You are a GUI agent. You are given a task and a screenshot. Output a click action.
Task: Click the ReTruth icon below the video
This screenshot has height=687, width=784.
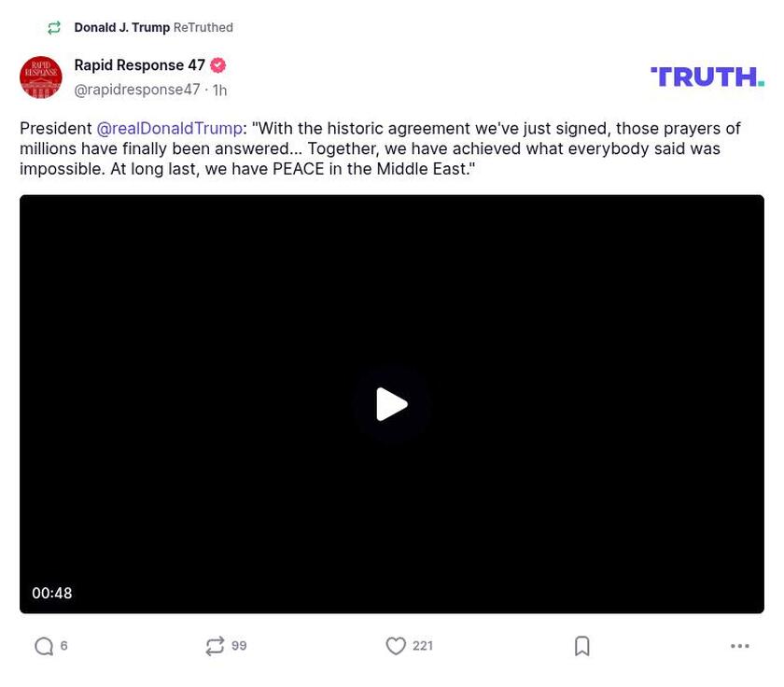point(215,646)
